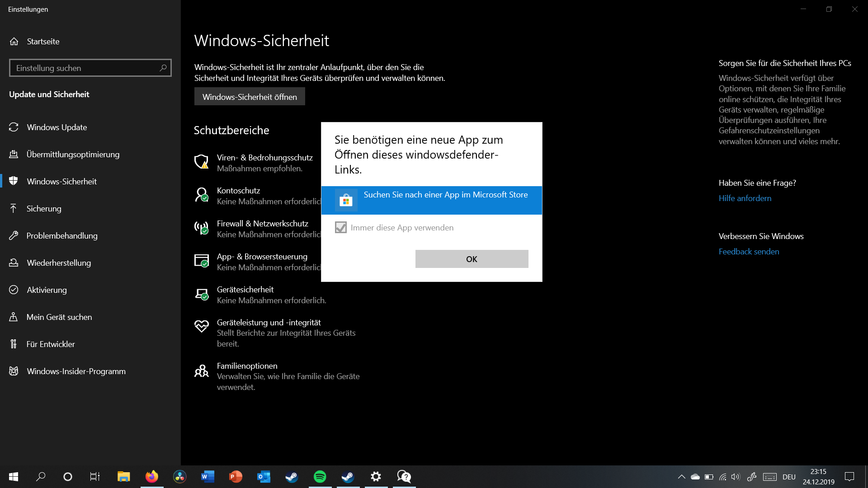Go to Sicherung in sidebar
The width and height of the screenshot is (868, 488).
point(44,208)
